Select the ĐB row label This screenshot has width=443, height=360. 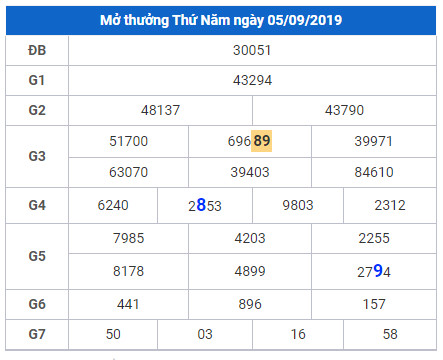click(x=37, y=51)
